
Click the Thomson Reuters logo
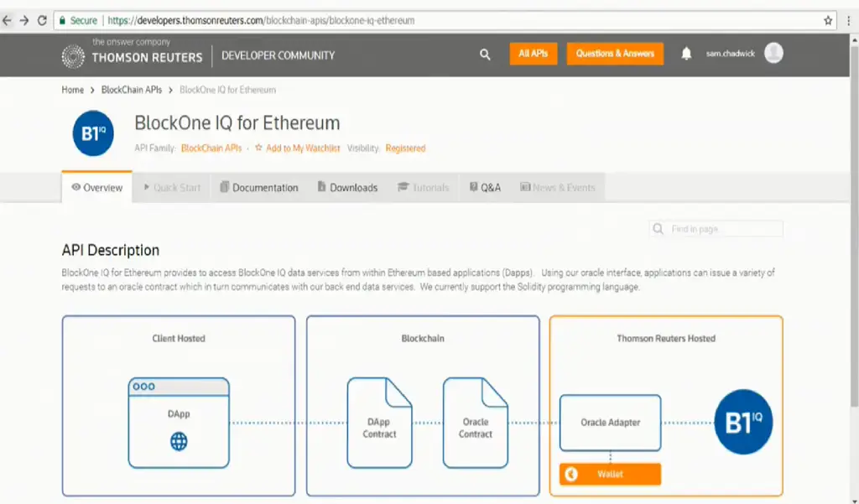[133, 55]
